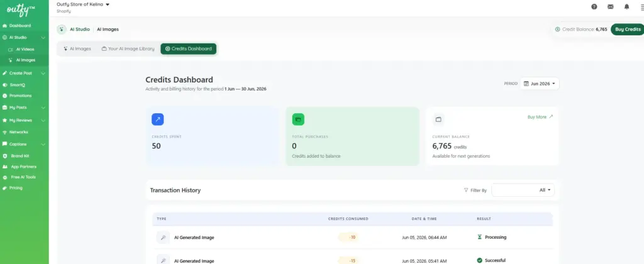Expand the My Reviews sidebar section
Viewport: 644px width, 264px height.
click(x=43, y=120)
